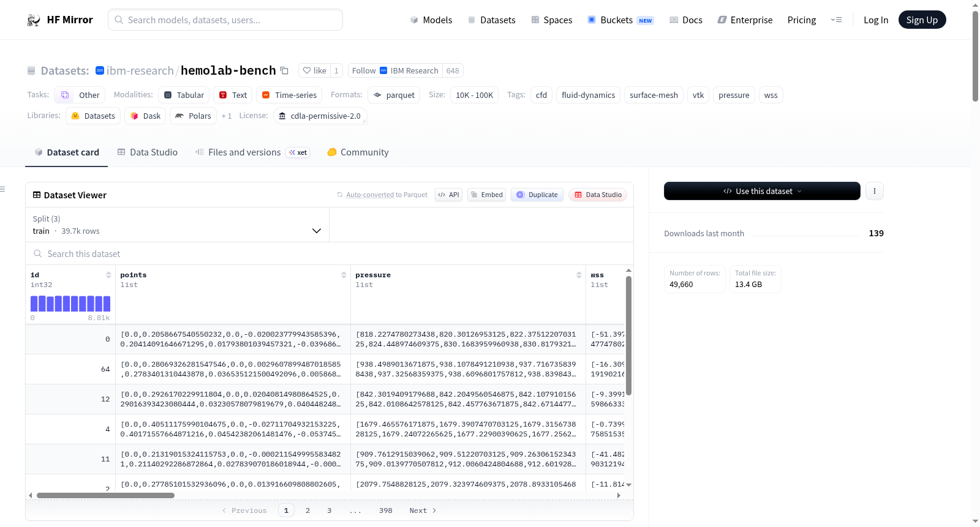Go to page 3 of the dataset table
The image size is (980, 527).
click(329, 510)
